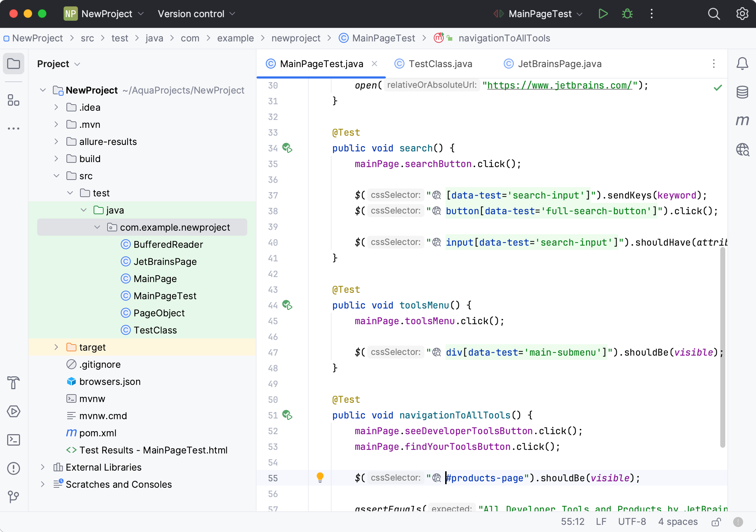Collapse the src folder in project tree
Viewport: 756px width, 532px height.
(x=56, y=176)
